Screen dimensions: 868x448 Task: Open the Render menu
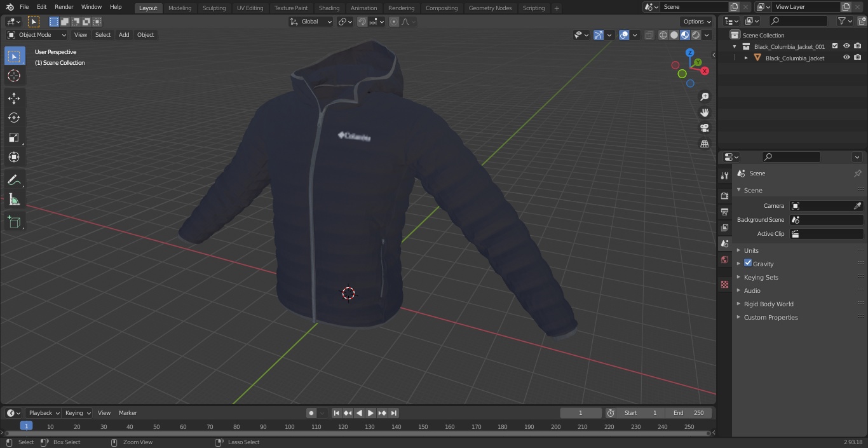pos(64,7)
